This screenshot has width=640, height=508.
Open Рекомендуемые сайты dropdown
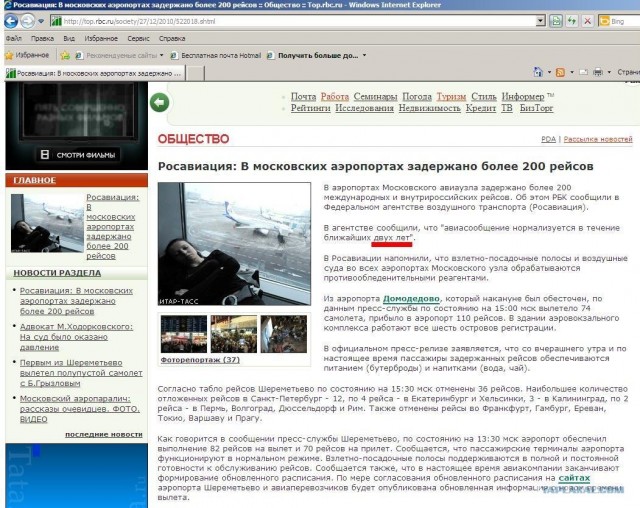119,55
